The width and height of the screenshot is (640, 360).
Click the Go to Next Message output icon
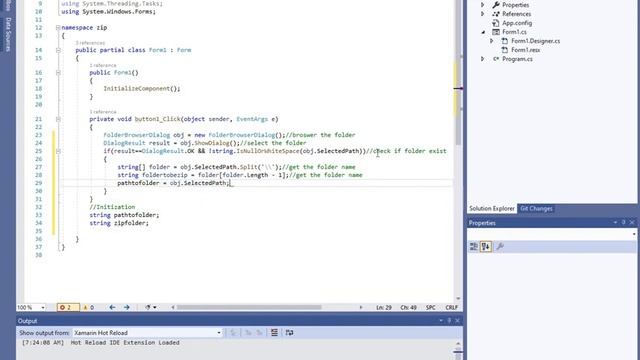(x=259, y=333)
